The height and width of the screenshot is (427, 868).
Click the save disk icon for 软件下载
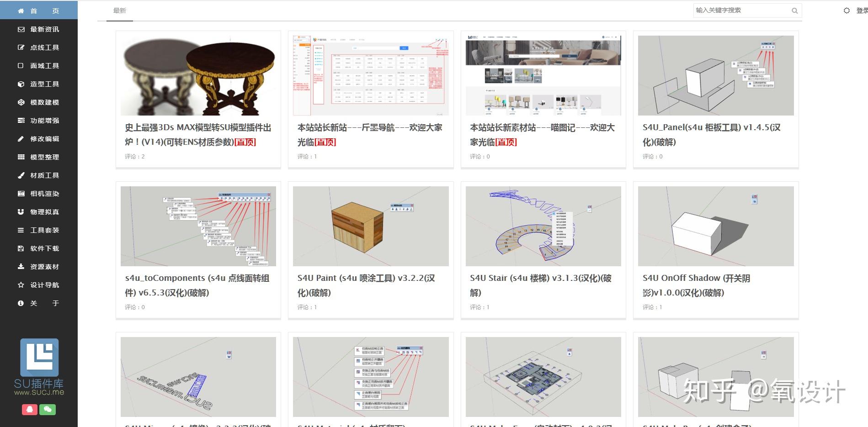[x=21, y=248]
